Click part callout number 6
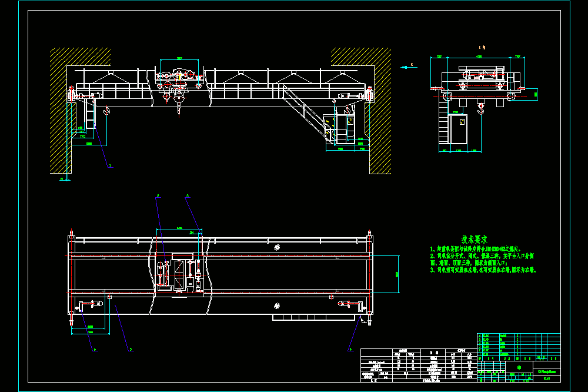The image size is (588, 392). pos(95,349)
